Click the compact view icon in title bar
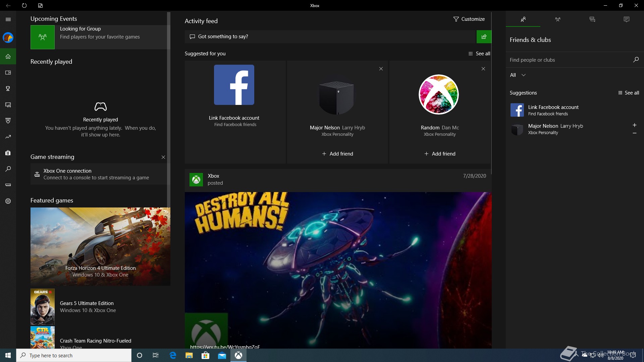This screenshot has height=362, width=644. coord(40,5)
